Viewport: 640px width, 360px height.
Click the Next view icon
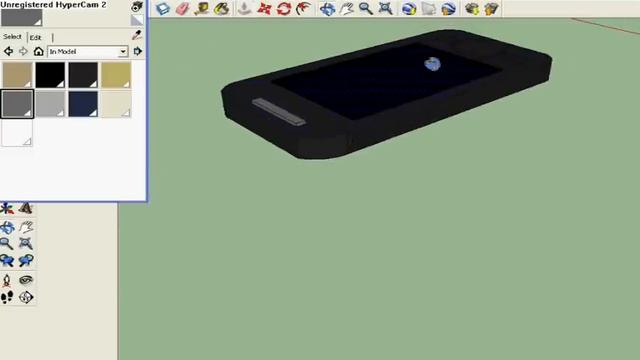26,260
